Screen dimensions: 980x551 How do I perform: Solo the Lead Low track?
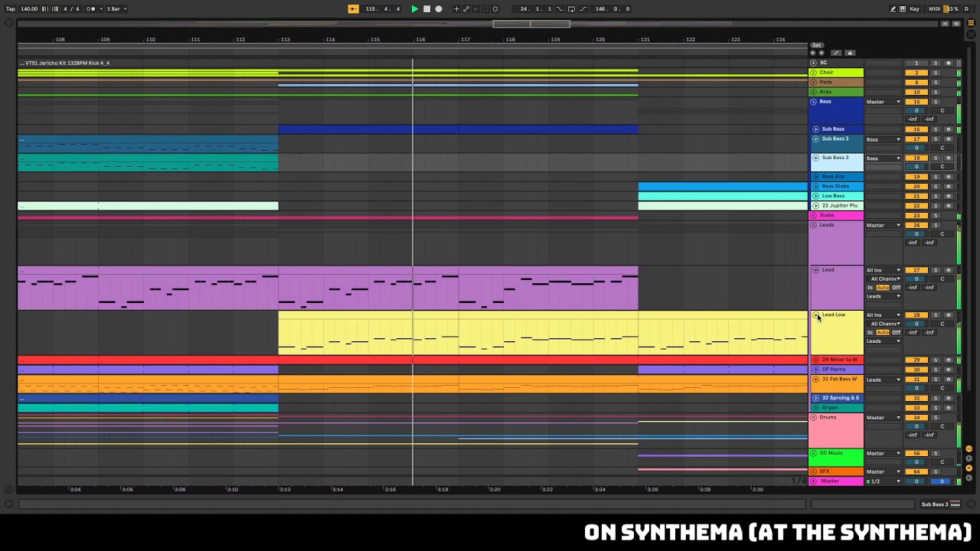click(x=936, y=315)
